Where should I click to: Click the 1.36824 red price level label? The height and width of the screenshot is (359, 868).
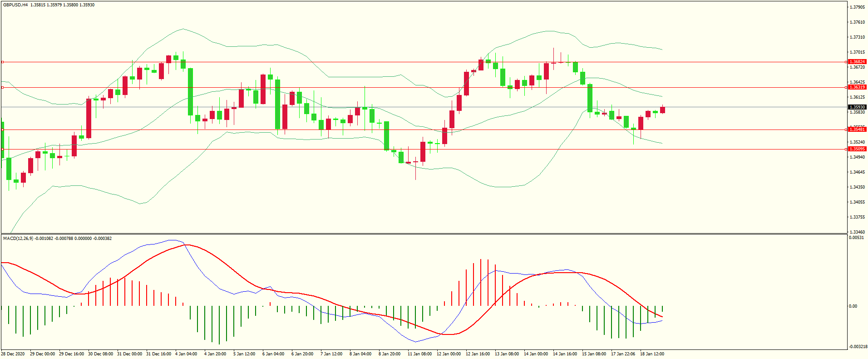pyautogui.click(x=857, y=62)
